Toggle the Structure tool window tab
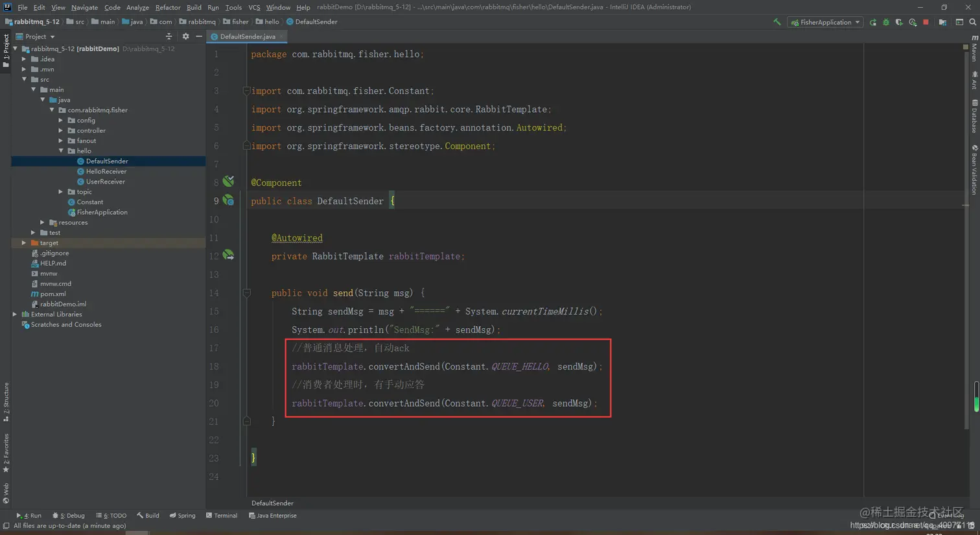Viewport: 980px width, 535px height. [x=5, y=402]
